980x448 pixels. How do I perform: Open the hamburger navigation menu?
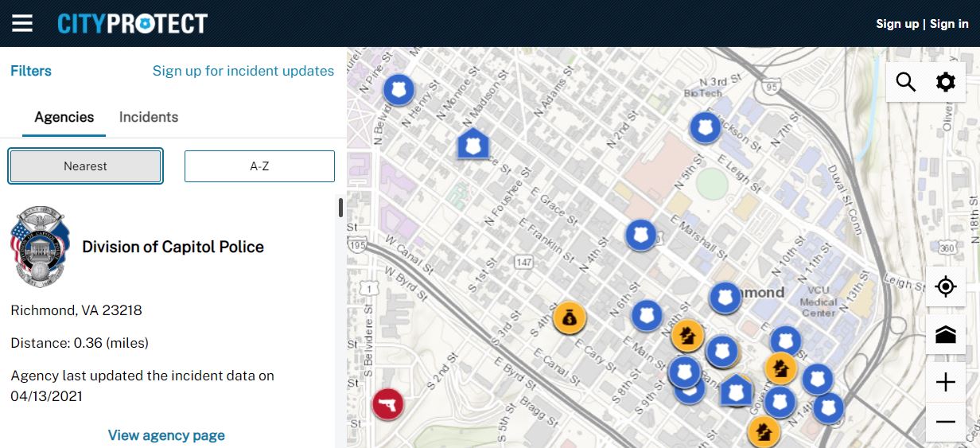(22, 23)
